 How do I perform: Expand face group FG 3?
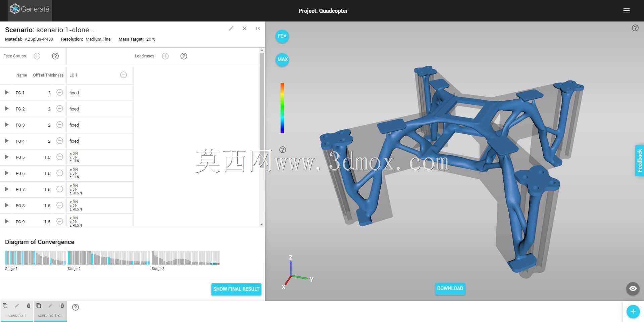click(x=6, y=125)
